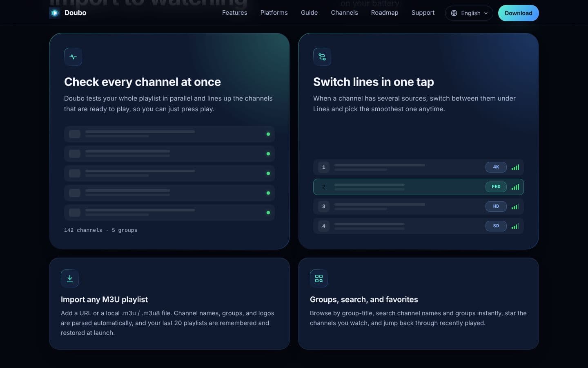The height and width of the screenshot is (368, 588).
Task: Click the Doubo logo icon
Action: [x=55, y=13]
